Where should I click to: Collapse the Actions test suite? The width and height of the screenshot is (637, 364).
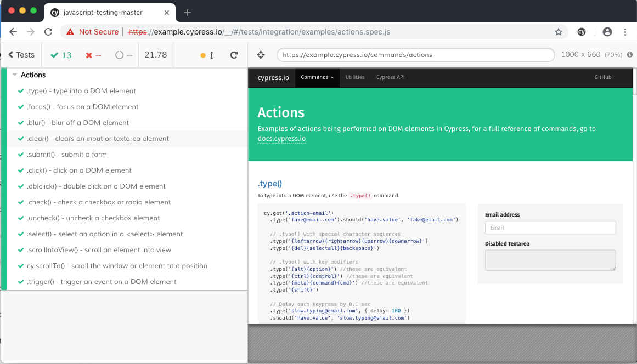(15, 75)
